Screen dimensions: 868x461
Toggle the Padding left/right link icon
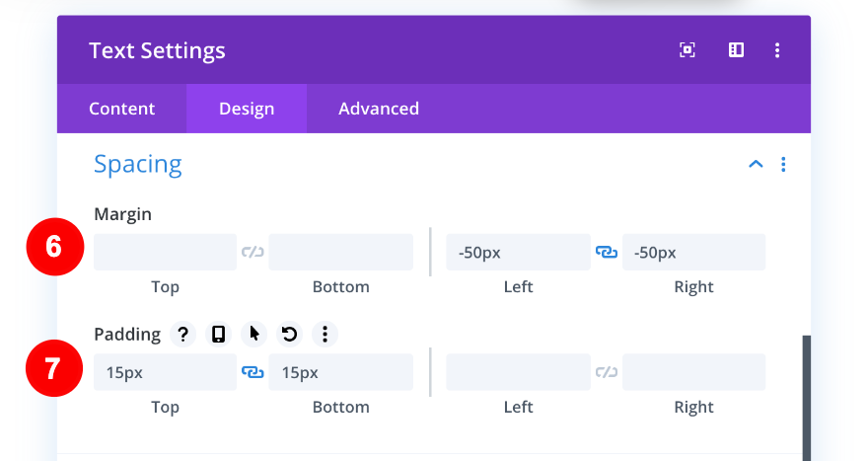pyautogui.click(x=607, y=372)
